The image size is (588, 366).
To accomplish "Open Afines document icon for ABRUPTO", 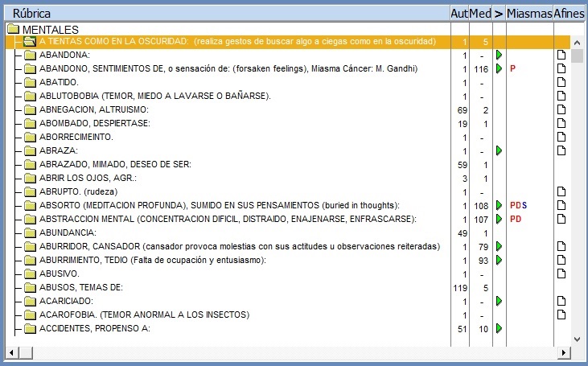I will coord(561,191).
